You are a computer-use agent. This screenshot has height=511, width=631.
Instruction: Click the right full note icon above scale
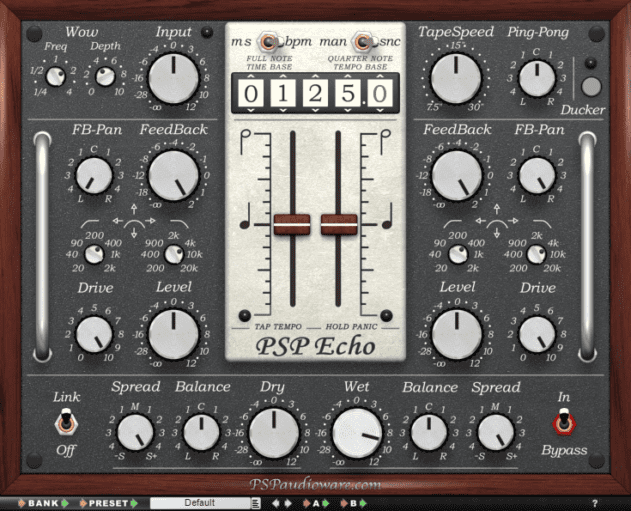coord(386,142)
